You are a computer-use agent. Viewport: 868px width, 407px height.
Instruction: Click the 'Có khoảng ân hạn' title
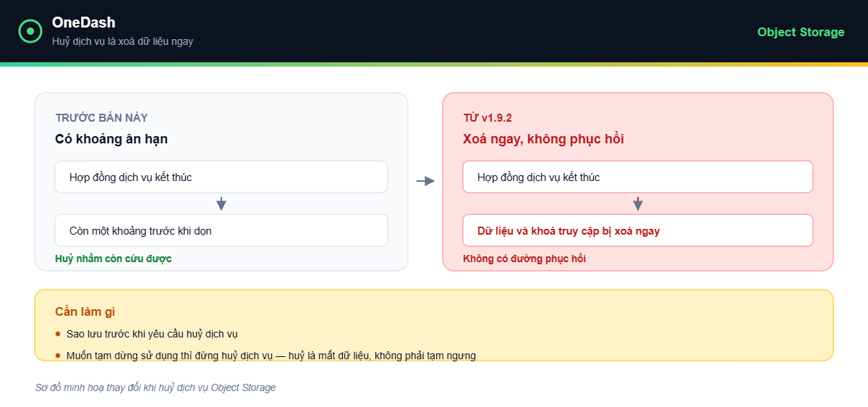click(x=111, y=139)
